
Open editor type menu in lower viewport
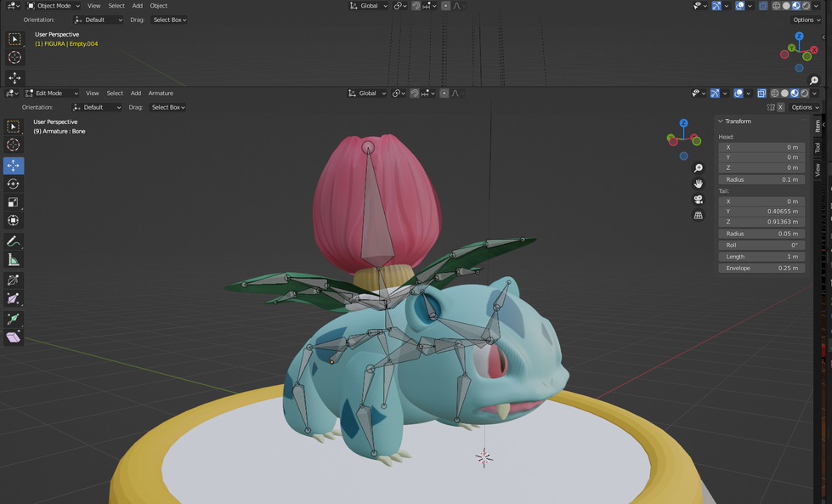click(12, 93)
